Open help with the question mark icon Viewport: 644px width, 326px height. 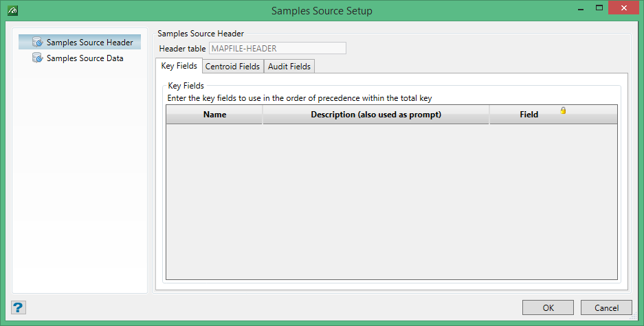pyautogui.click(x=19, y=307)
